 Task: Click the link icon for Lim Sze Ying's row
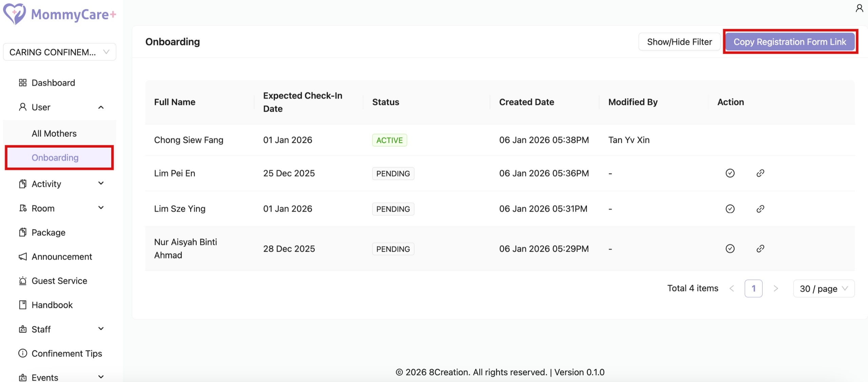[x=761, y=209]
